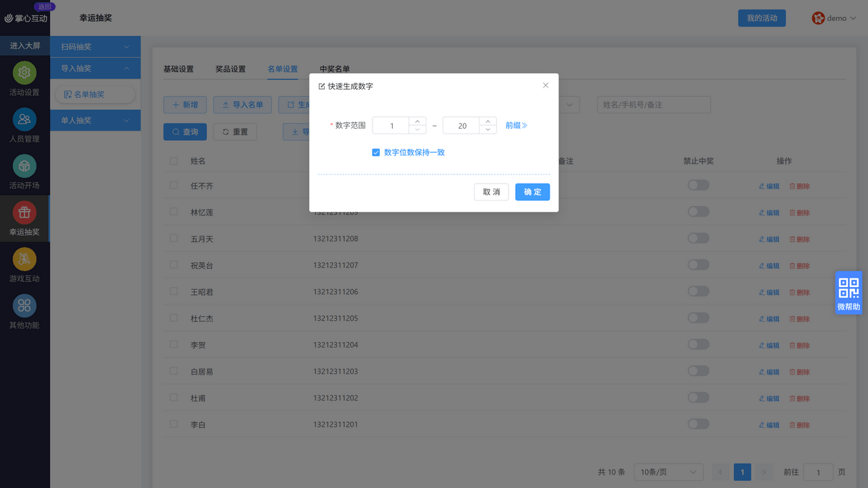This screenshot has height=488, width=868.
Task: Switch to the 中奖名单 tab
Action: click(335, 69)
